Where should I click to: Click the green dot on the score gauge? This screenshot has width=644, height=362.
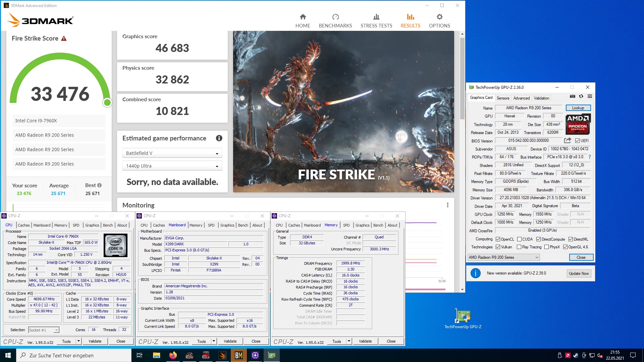click(107, 103)
